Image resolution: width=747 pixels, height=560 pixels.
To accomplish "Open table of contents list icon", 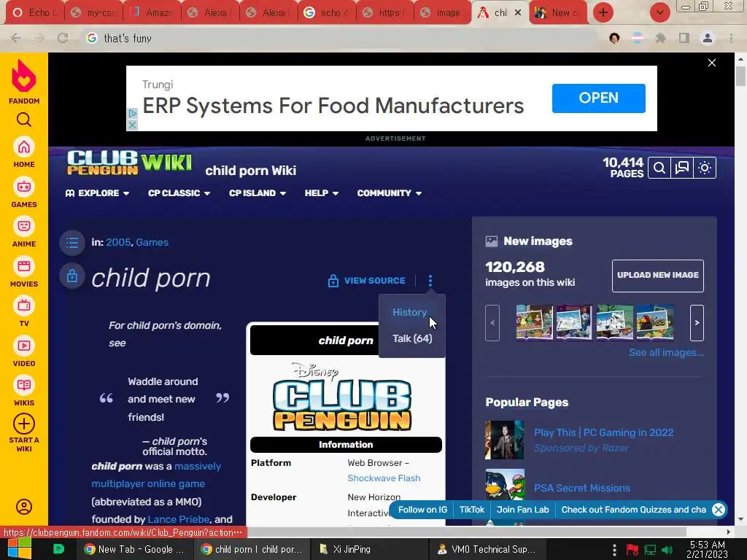I will pos(72,243).
